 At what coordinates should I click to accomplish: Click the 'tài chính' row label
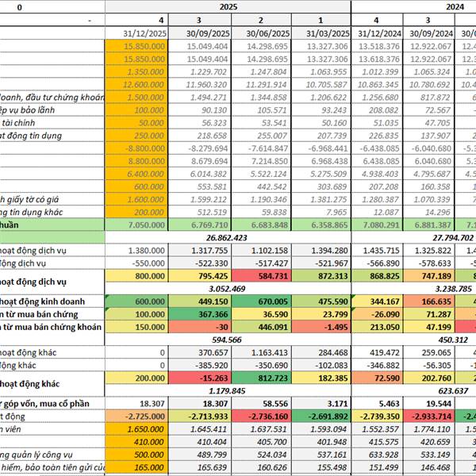[x=18, y=123]
